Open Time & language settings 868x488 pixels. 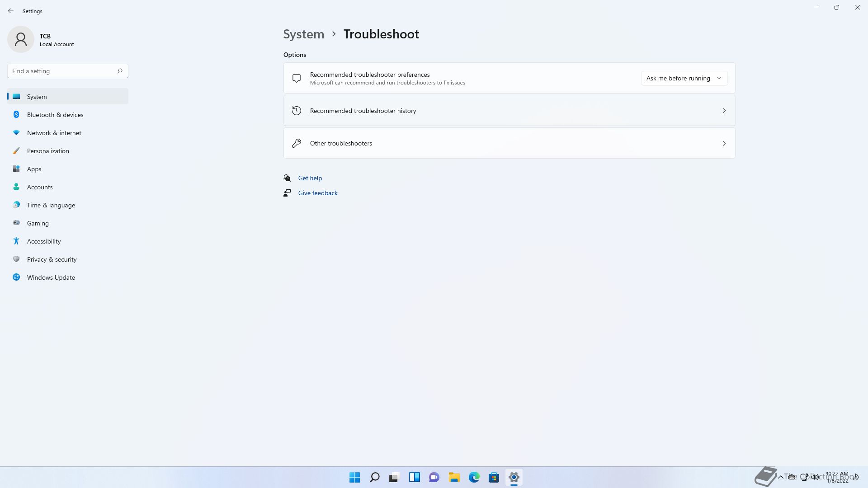[68, 205]
